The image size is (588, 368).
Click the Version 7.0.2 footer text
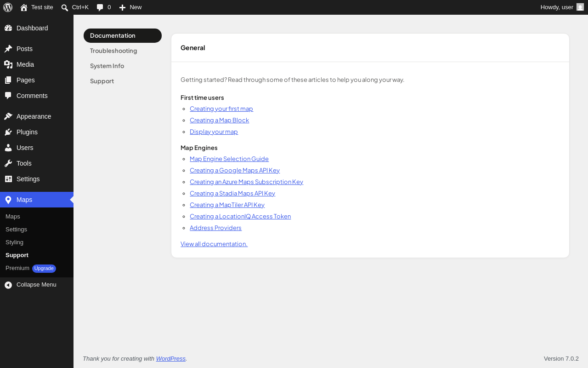coord(561,358)
